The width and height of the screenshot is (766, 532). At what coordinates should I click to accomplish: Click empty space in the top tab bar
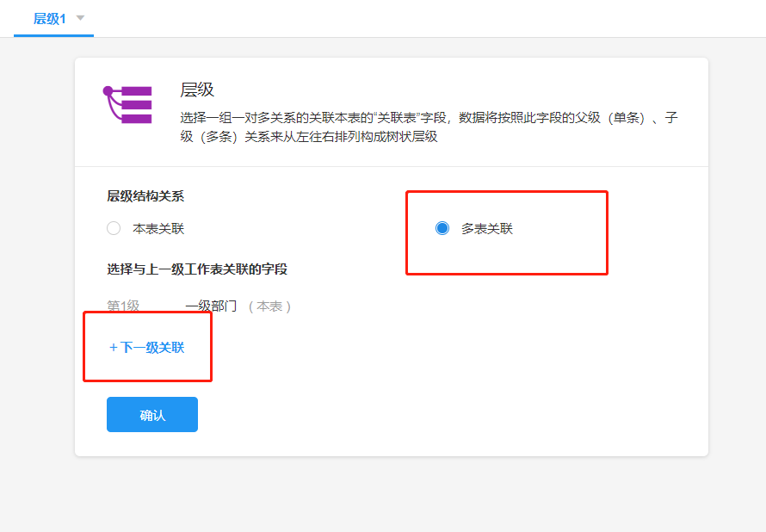(430, 18)
